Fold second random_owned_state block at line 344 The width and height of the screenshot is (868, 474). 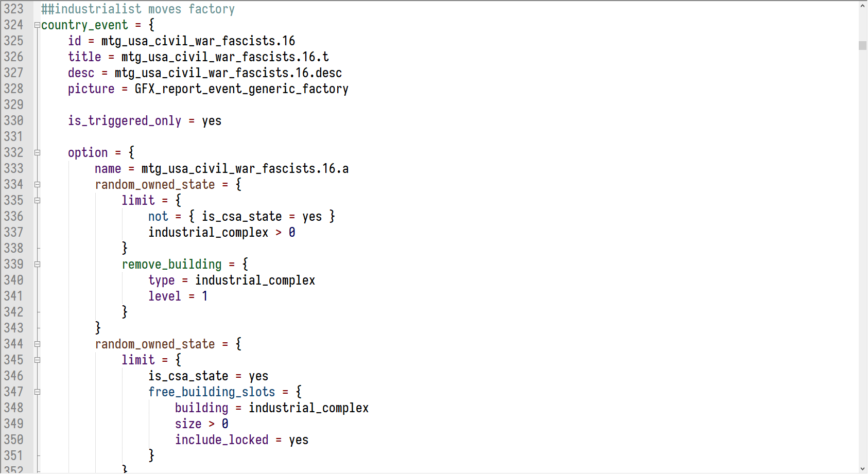(x=37, y=344)
